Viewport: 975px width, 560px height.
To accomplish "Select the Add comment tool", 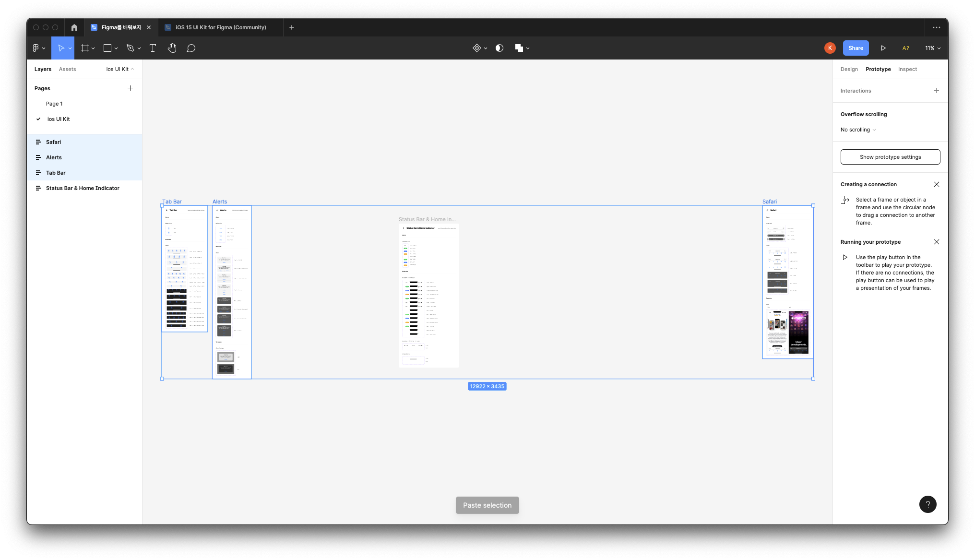I will click(191, 48).
